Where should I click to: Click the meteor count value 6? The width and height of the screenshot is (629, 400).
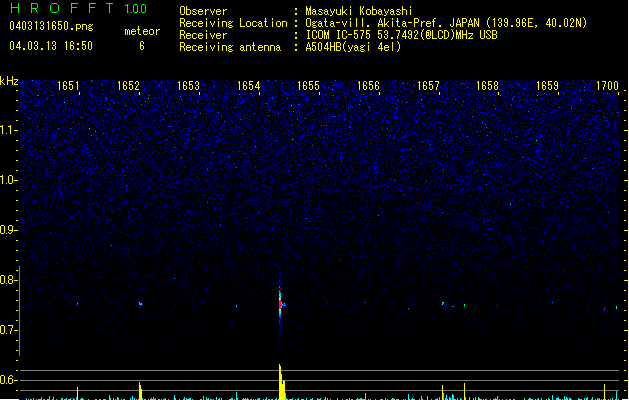click(x=142, y=46)
